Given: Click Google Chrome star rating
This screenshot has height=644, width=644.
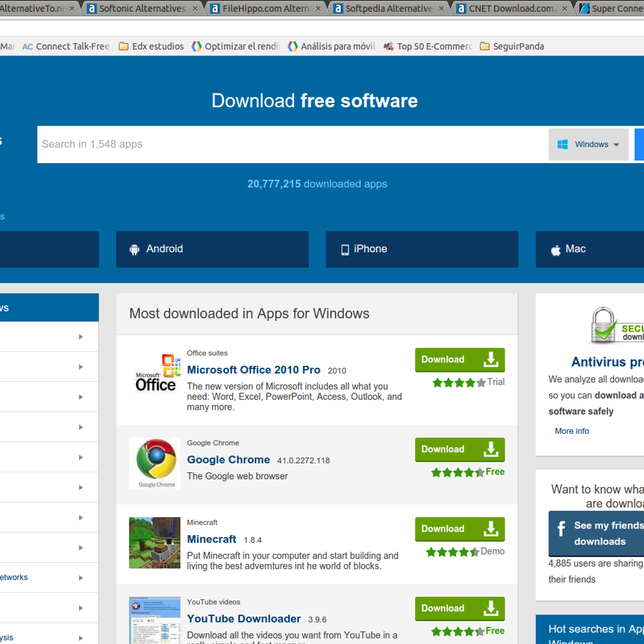Looking at the screenshot, I should click(458, 472).
